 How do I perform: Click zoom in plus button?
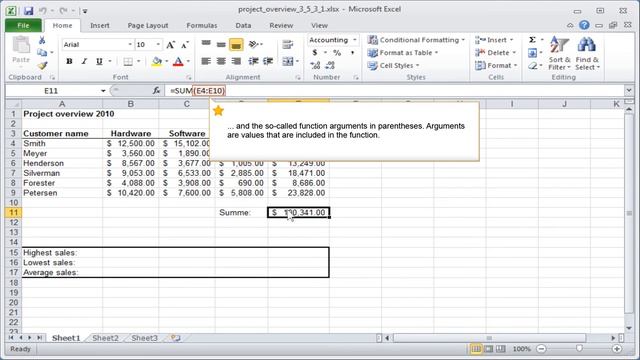(617, 349)
